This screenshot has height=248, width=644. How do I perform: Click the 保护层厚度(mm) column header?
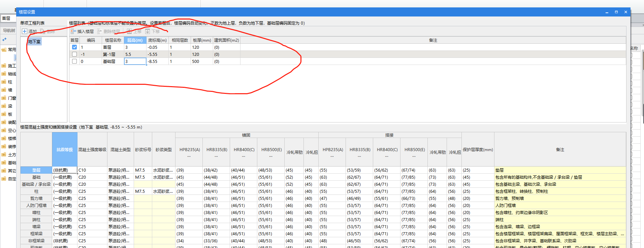478,149
